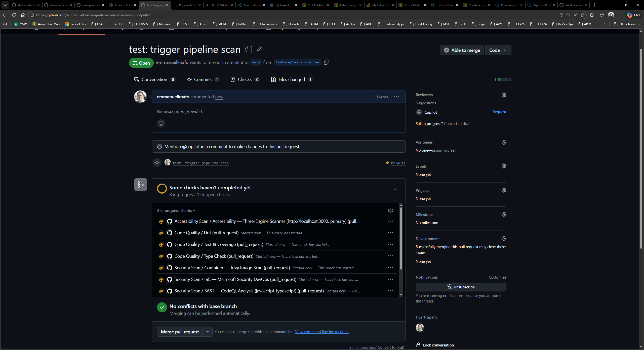This screenshot has height=350, width=644.
Task: Copy the feature/test-pipeline branch name
Action: pyautogui.click(x=326, y=62)
